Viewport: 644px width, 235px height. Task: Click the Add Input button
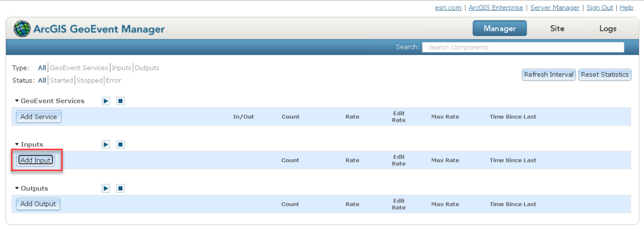pyautogui.click(x=36, y=160)
